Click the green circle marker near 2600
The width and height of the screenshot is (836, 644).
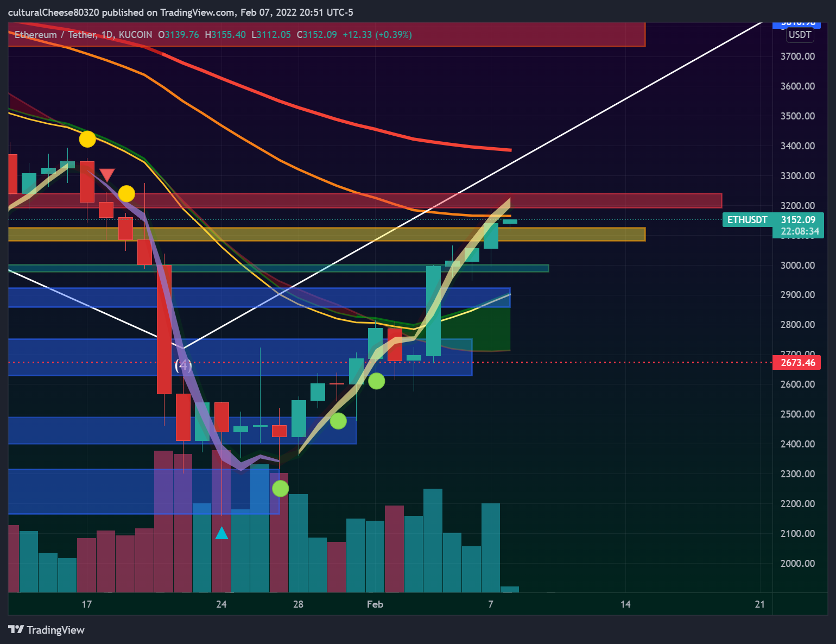point(377,381)
